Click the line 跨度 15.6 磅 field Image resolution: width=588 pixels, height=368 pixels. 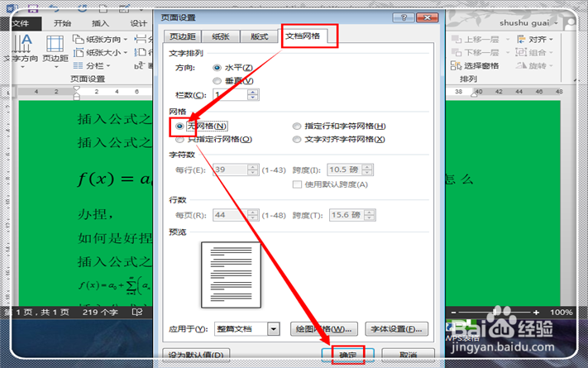[x=347, y=215]
